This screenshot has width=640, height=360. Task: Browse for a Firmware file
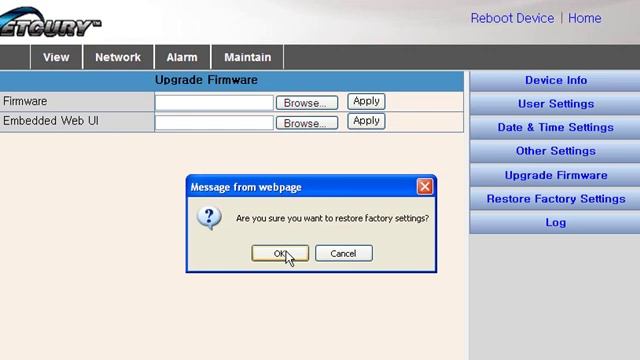pyautogui.click(x=307, y=103)
